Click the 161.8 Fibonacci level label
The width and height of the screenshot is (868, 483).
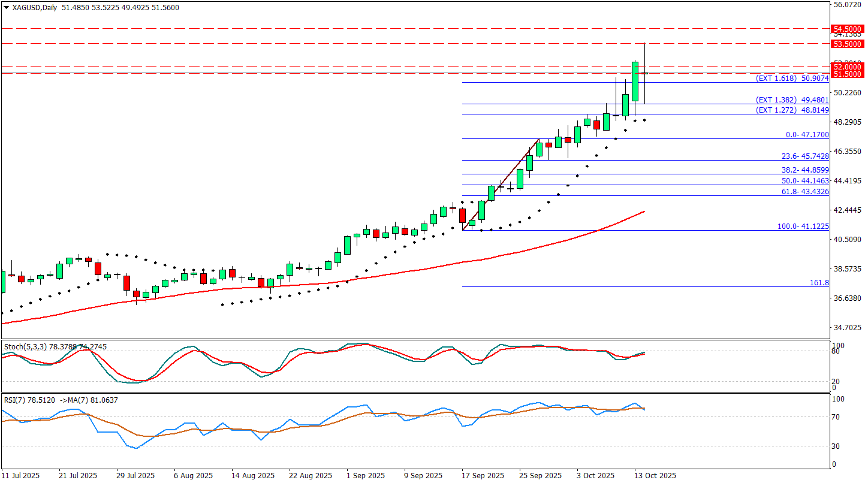coord(819,283)
